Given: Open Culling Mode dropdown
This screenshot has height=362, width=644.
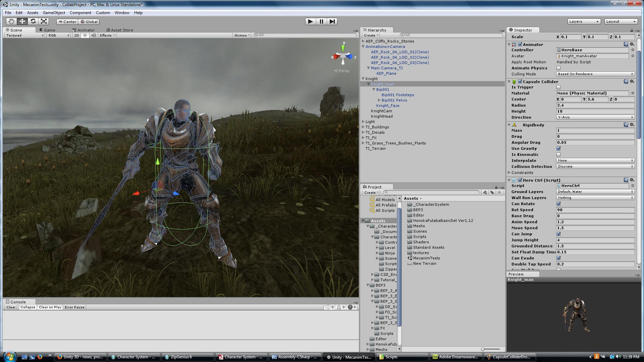Looking at the screenshot, I should pos(595,74).
